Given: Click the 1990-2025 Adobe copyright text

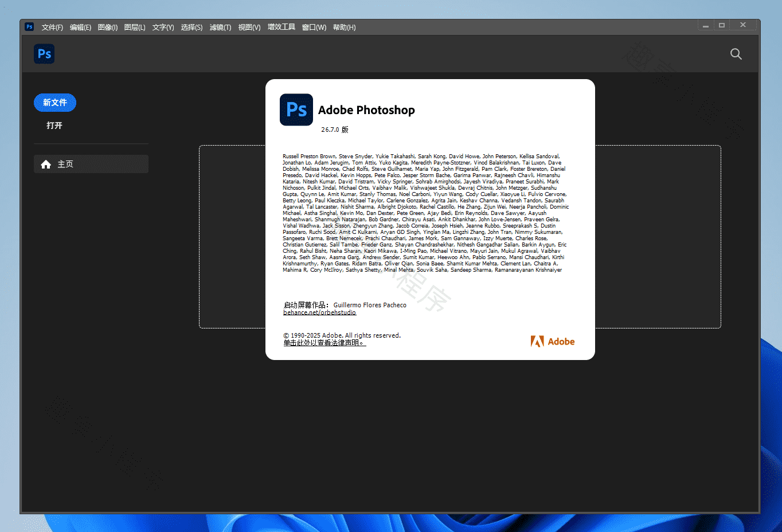Looking at the screenshot, I should coord(342,335).
